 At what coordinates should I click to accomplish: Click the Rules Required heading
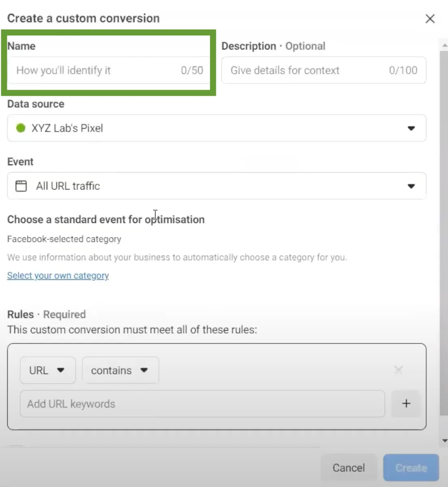click(47, 315)
